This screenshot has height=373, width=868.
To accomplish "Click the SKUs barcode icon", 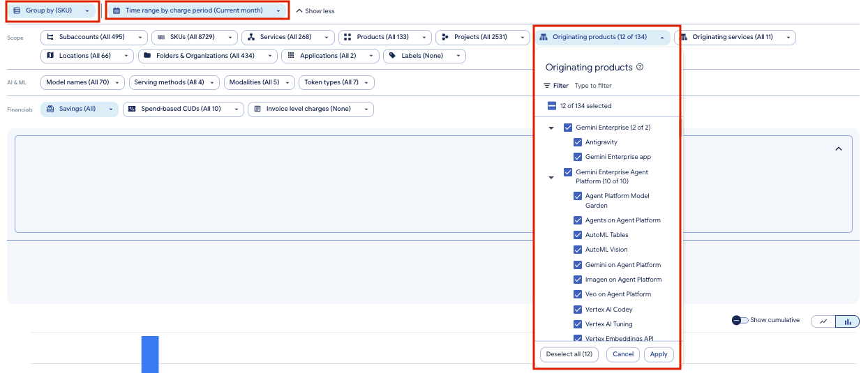I will 161,37.
